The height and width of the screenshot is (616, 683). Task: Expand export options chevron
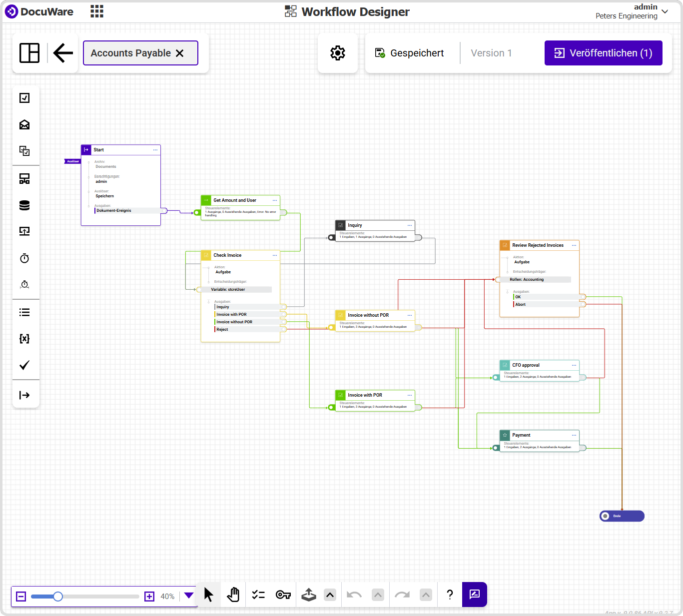(x=330, y=595)
